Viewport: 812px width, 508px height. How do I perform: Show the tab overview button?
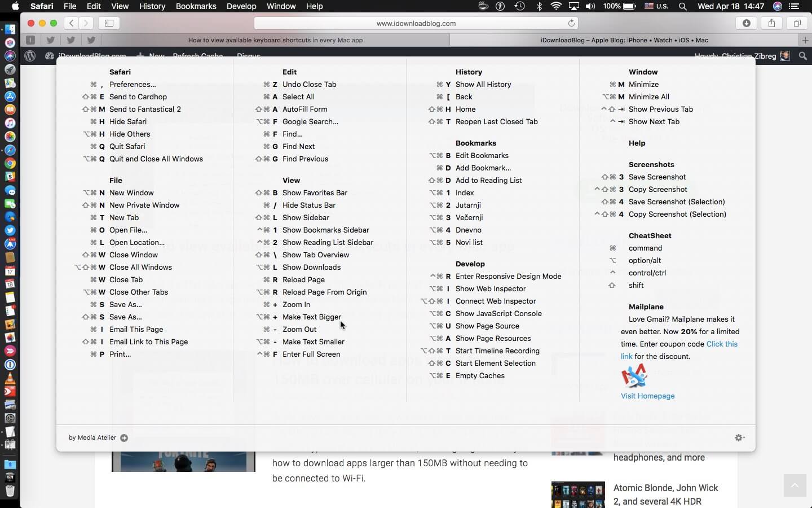[797, 23]
